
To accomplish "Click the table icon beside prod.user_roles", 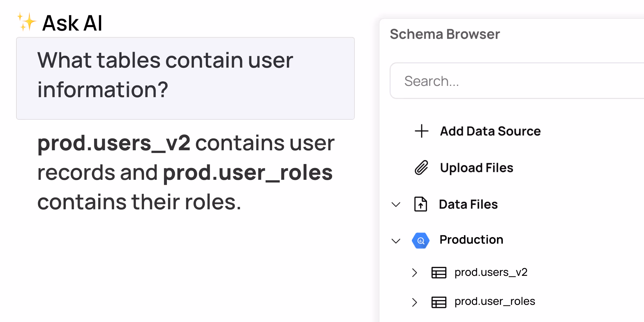I will [x=439, y=302].
